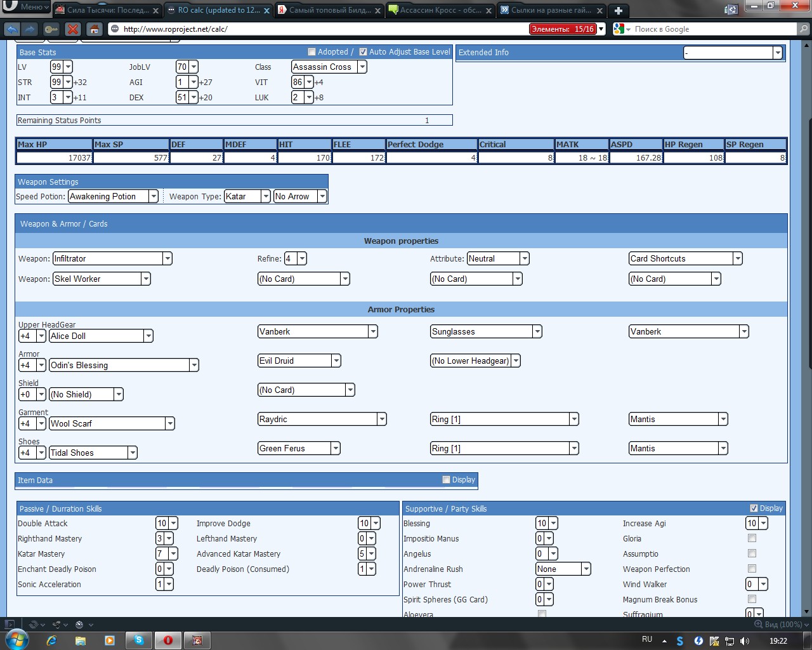Open the Opera Меню menu
The image size is (812, 650).
point(25,7)
